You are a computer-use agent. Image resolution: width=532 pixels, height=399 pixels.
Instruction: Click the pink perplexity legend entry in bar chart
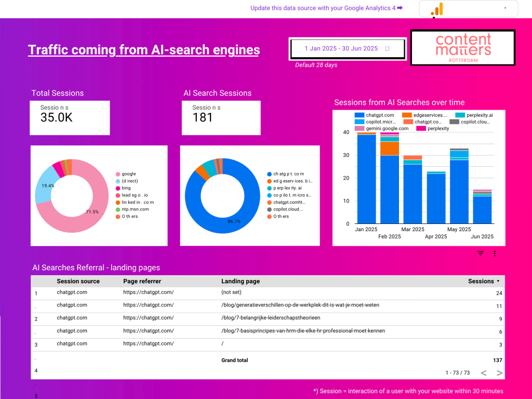pos(433,129)
